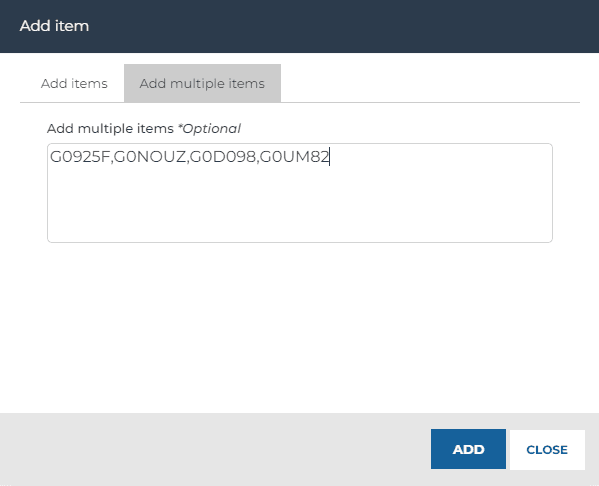Confirm with the blue ADD button
This screenshot has width=599, height=486.
coord(468,449)
